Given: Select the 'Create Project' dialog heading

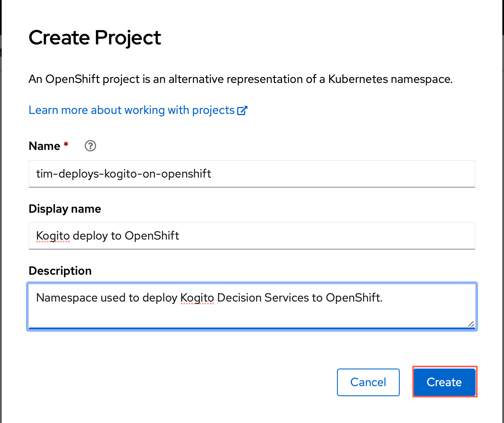Looking at the screenshot, I should coord(95,38).
